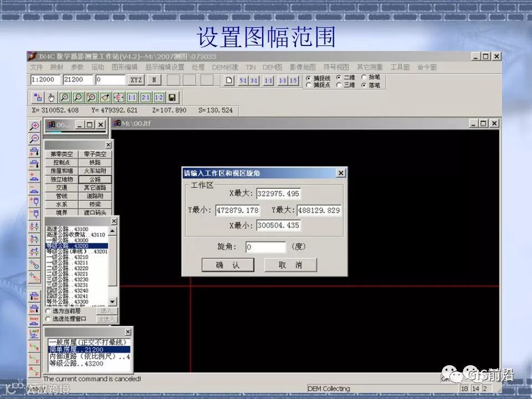
Task: Click the L-R icon in left toolbar
Action: pos(34,347)
